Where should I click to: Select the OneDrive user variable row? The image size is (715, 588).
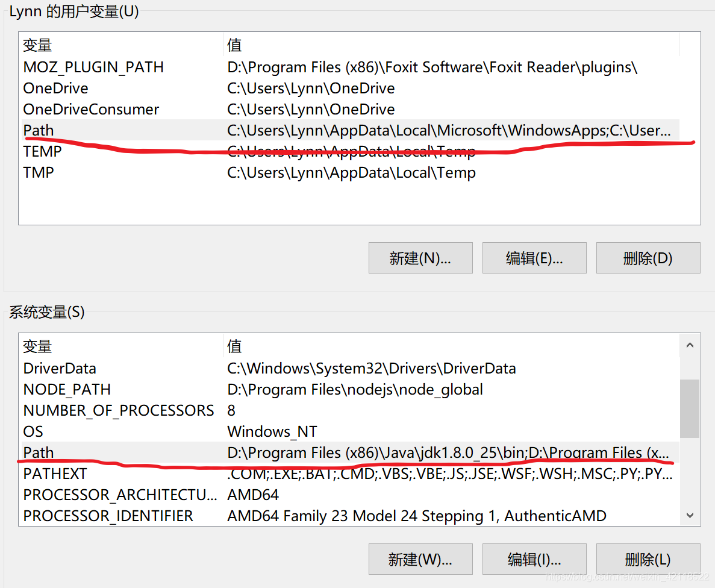pos(350,88)
